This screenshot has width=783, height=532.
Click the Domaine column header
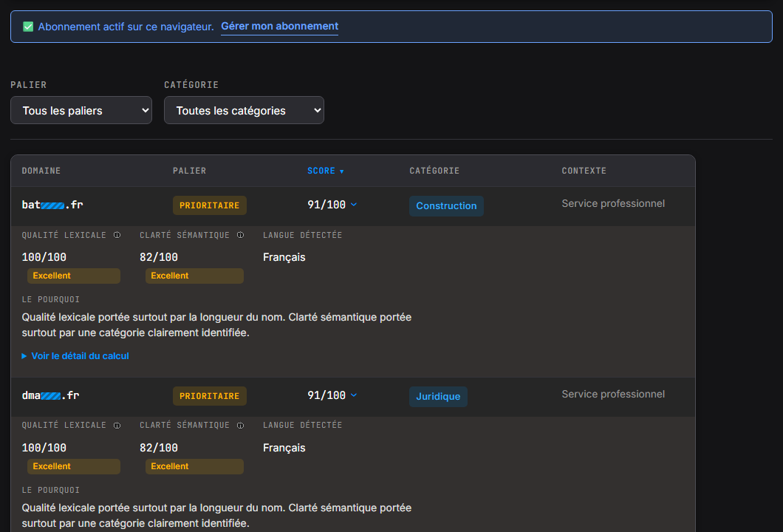pos(41,171)
